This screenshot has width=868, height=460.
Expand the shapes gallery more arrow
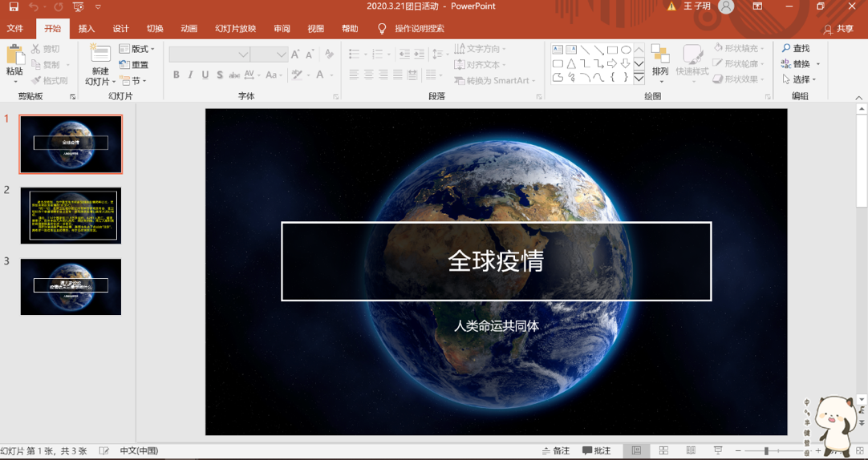pos(639,79)
